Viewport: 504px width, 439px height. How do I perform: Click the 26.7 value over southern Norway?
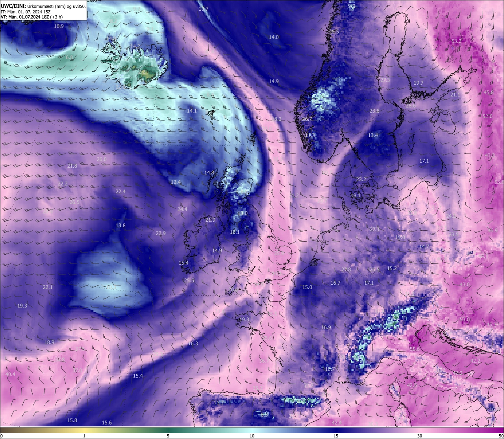click(307, 119)
